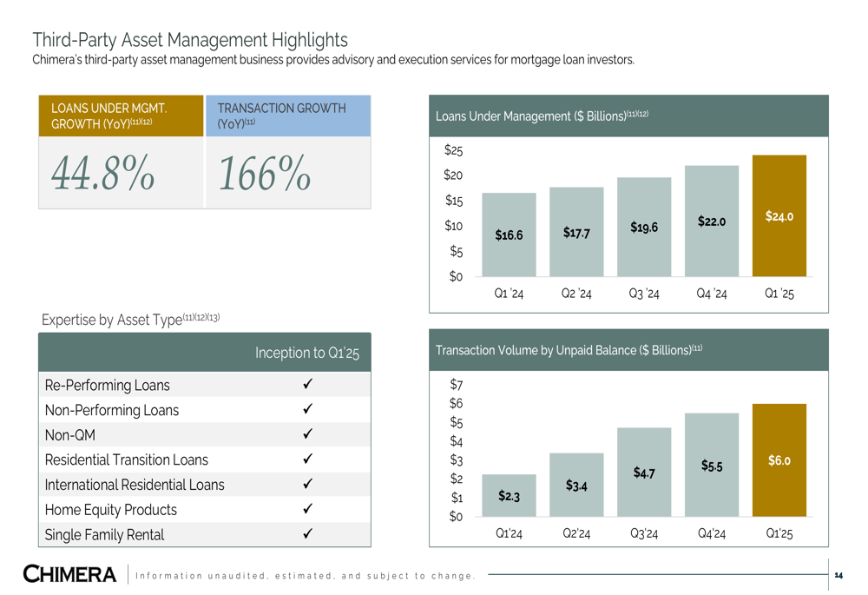Click the $1 axis label in Transaction Volume chart
This screenshot has height=595, width=868.
coord(457,498)
